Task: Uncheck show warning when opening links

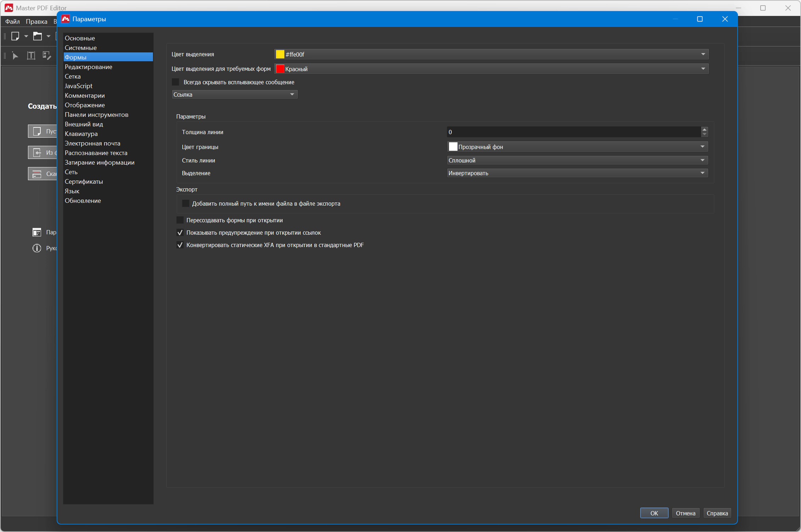Action: [180, 233]
